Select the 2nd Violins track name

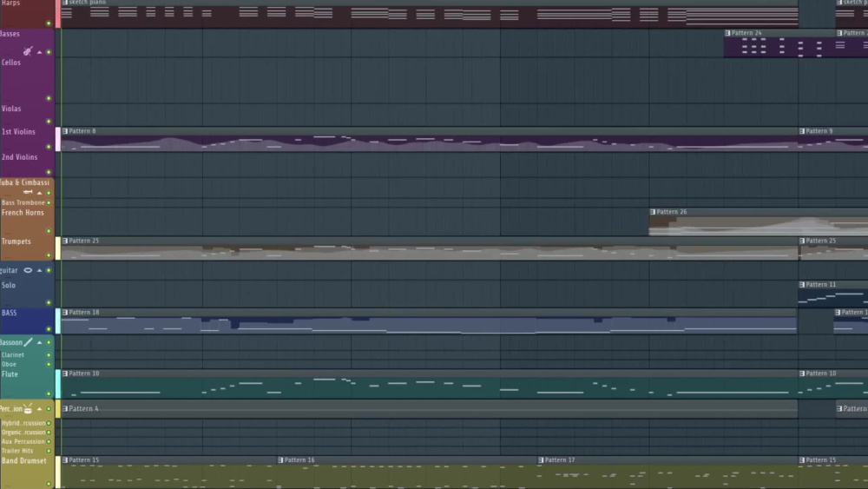pos(19,157)
